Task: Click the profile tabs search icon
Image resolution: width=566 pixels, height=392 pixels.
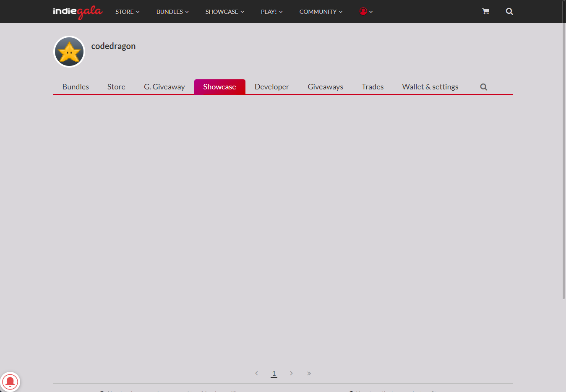Action: pos(484,87)
